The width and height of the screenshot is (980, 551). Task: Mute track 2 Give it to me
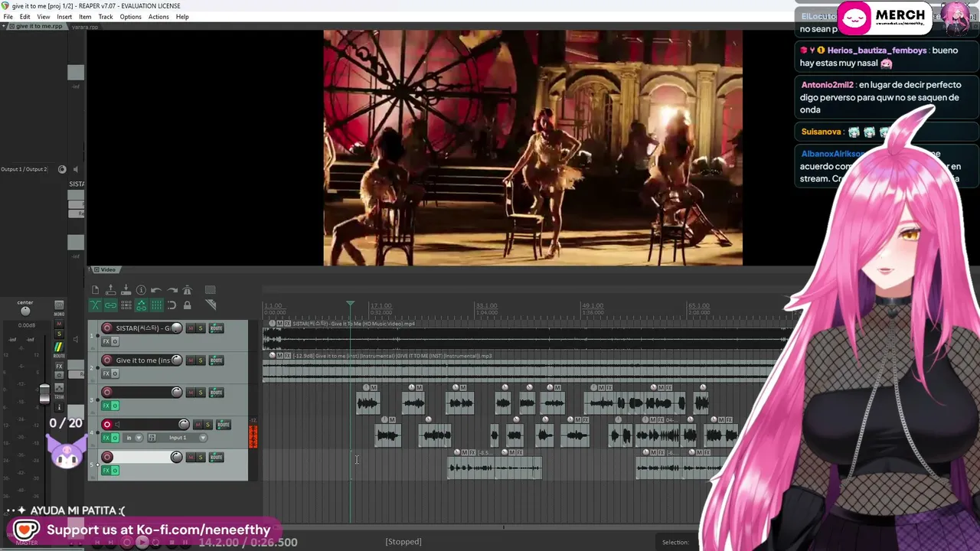click(x=191, y=360)
